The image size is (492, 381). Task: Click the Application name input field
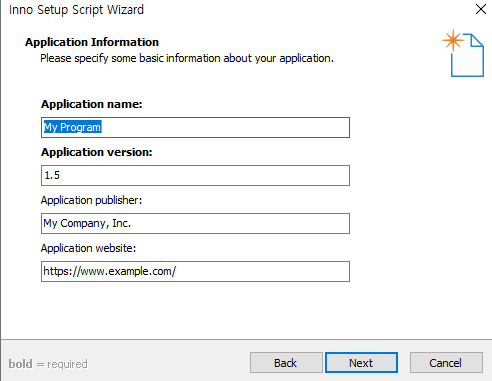click(x=195, y=127)
